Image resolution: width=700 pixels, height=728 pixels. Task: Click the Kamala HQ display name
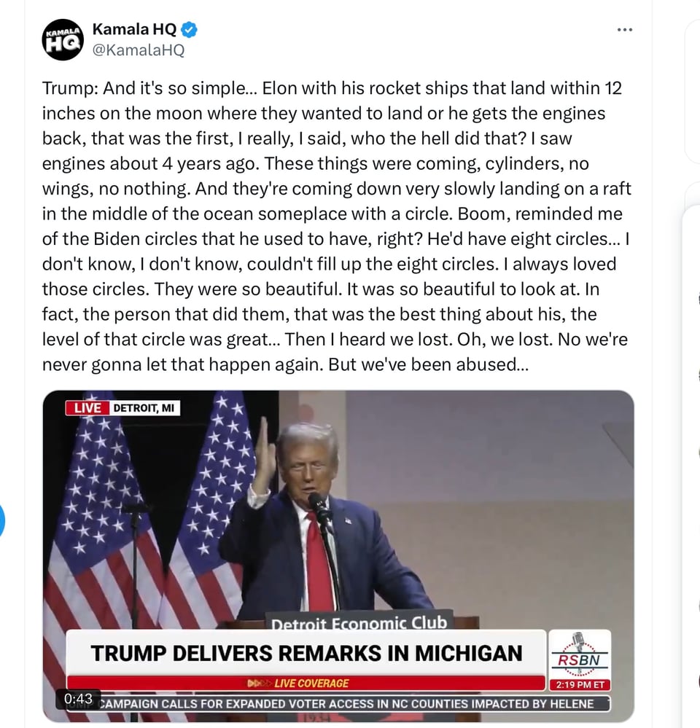tap(134, 30)
